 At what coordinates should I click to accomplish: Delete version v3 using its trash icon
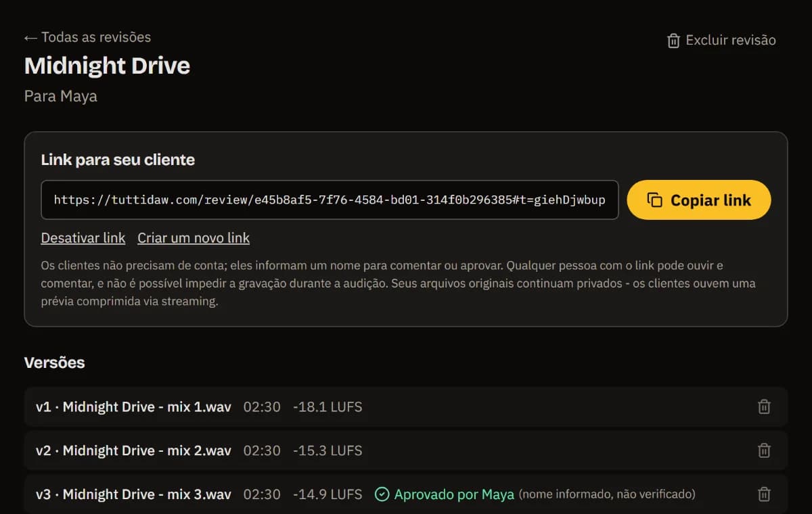[764, 494]
